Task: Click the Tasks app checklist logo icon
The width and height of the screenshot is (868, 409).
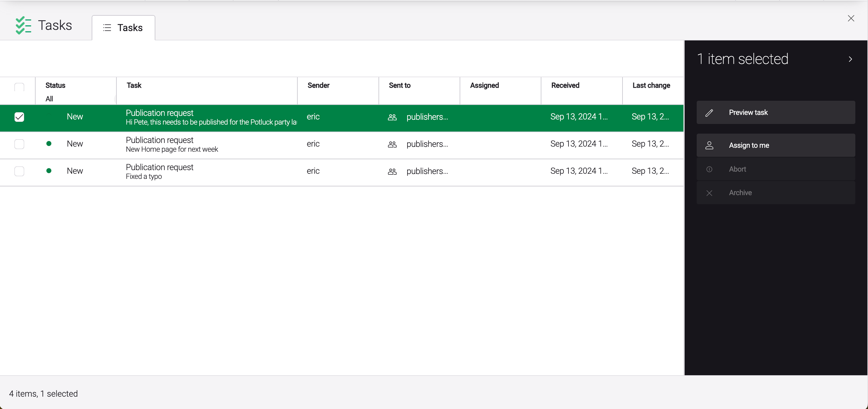Action: point(23,25)
